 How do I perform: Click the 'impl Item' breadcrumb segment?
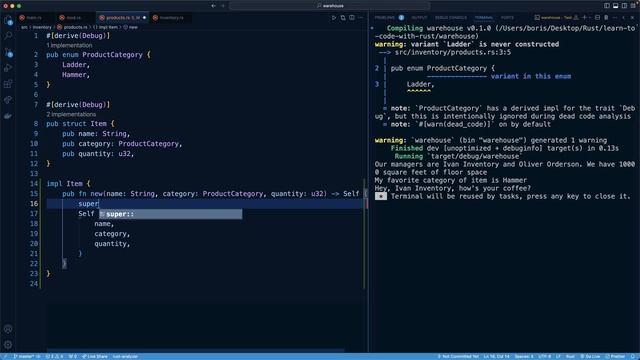108,27
